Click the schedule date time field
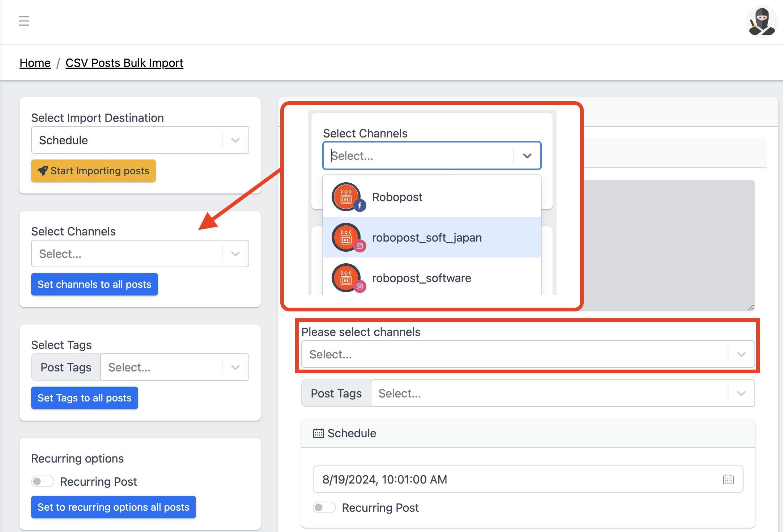Image resolution: width=783 pixels, height=532 pixels. (528, 479)
